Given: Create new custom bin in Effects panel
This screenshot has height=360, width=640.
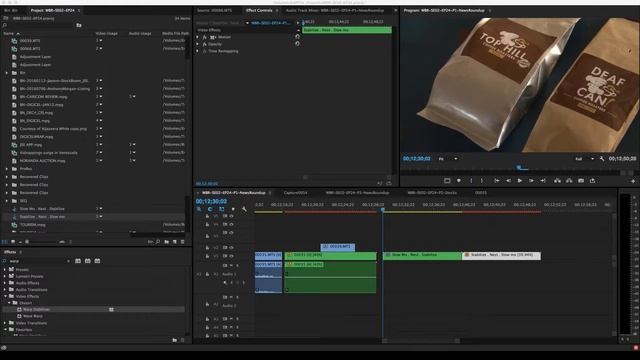Looking at the screenshot, I should pyautogui.click(x=175, y=340).
